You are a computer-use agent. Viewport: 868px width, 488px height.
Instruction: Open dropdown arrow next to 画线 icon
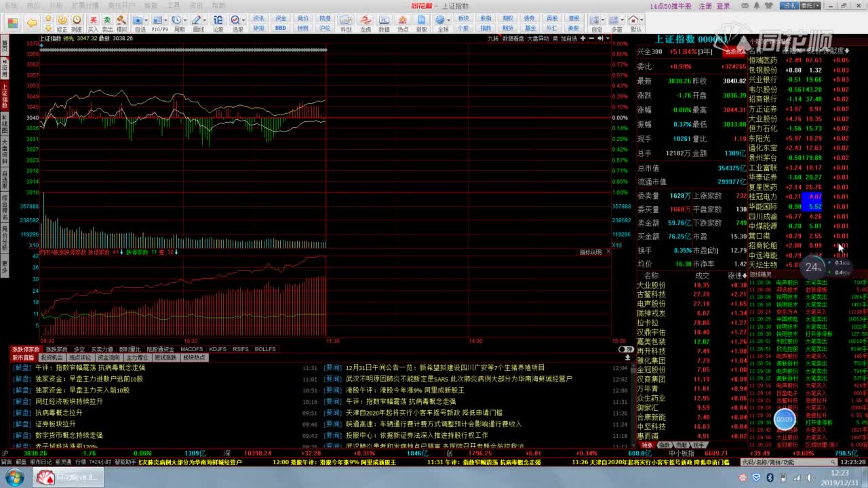point(205,20)
